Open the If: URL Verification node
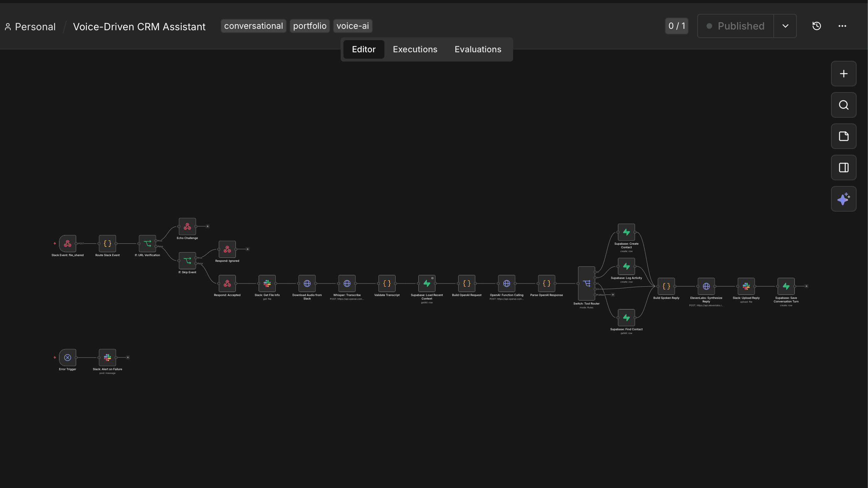This screenshot has height=488, width=868. click(147, 244)
